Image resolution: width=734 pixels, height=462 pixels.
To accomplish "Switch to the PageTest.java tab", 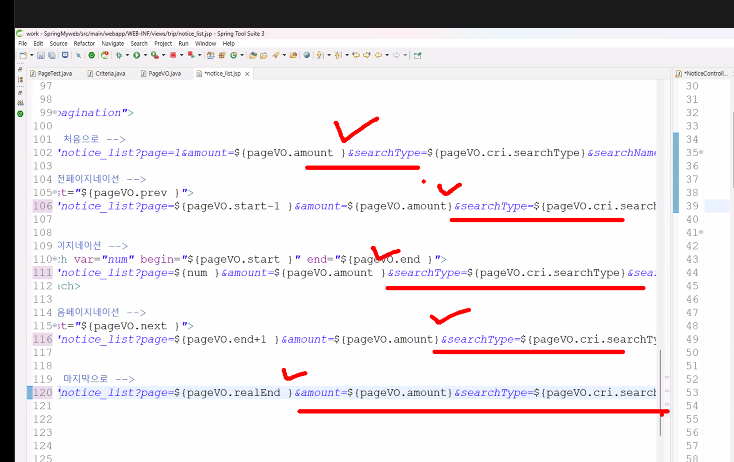I will (x=51, y=74).
